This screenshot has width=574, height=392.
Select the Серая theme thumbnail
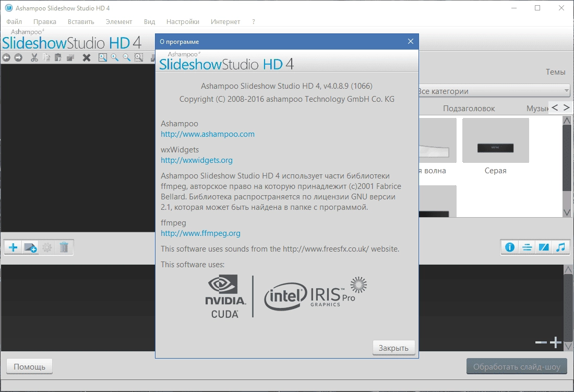pos(496,140)
